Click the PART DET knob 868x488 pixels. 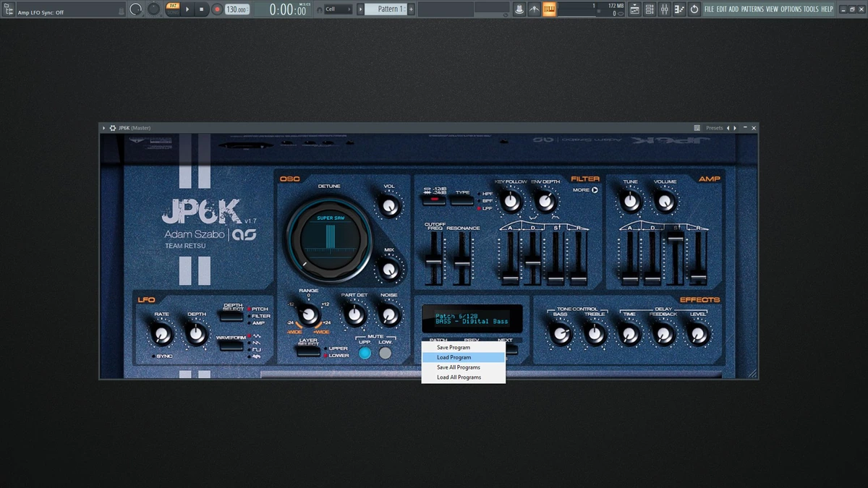tap(354, 315)
